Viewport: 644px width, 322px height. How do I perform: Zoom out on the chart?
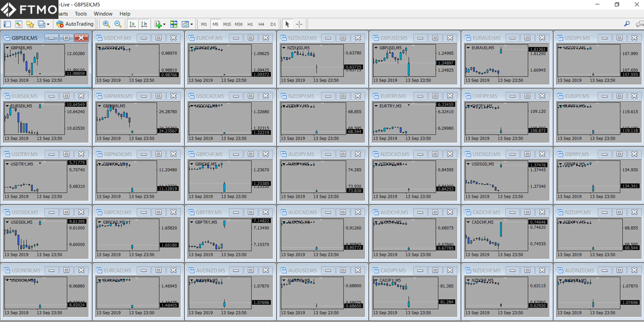(x=118, y=24)
